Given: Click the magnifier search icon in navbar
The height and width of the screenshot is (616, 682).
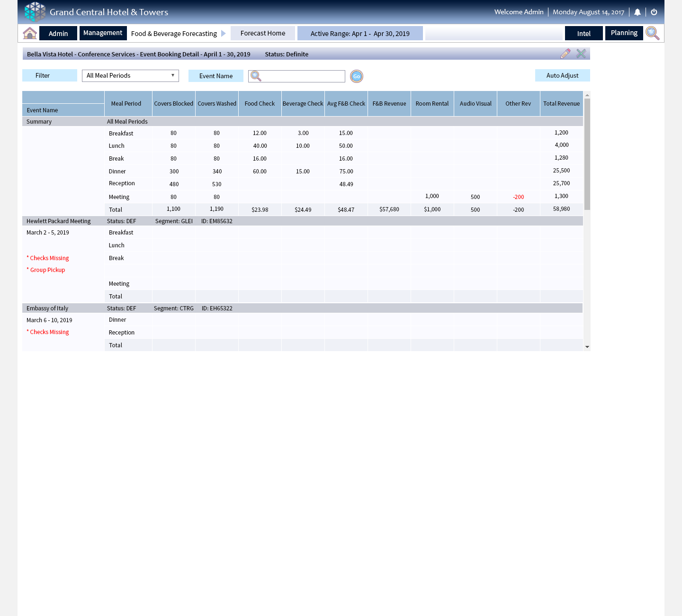Looking at the screenshot, I should tap(652, 33).
